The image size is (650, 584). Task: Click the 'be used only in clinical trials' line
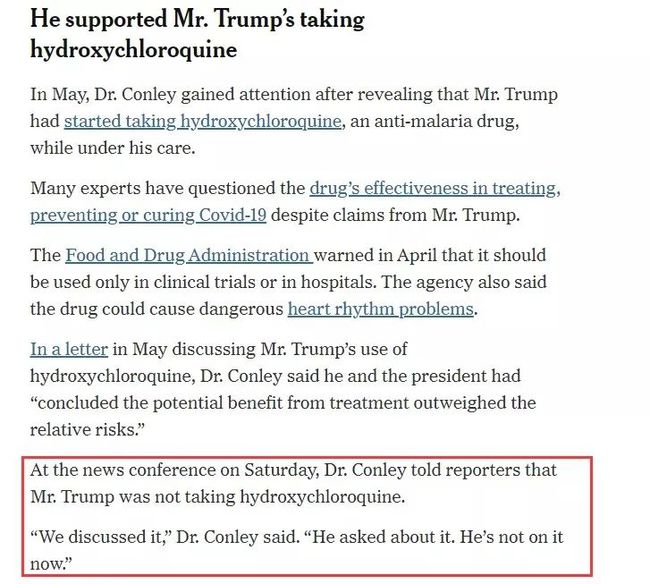point(288,282)
